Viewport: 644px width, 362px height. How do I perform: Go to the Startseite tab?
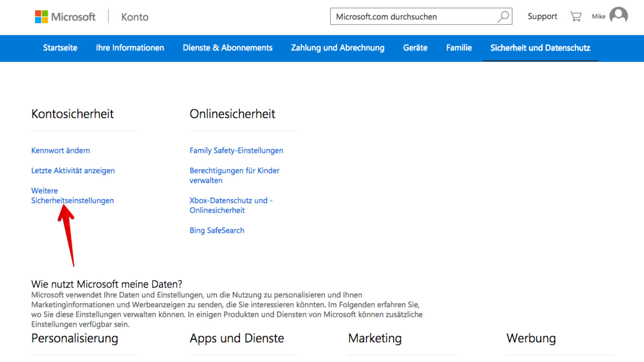[60, 48]
